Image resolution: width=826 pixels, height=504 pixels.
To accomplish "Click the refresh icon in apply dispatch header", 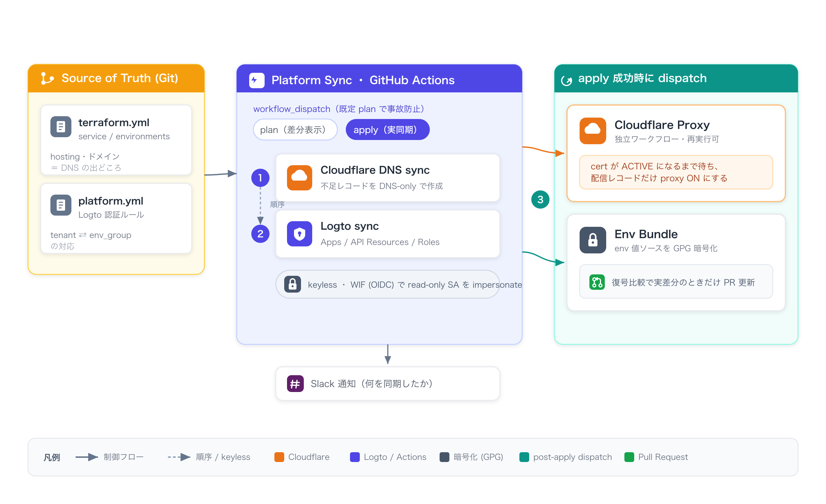I will 567,80.
